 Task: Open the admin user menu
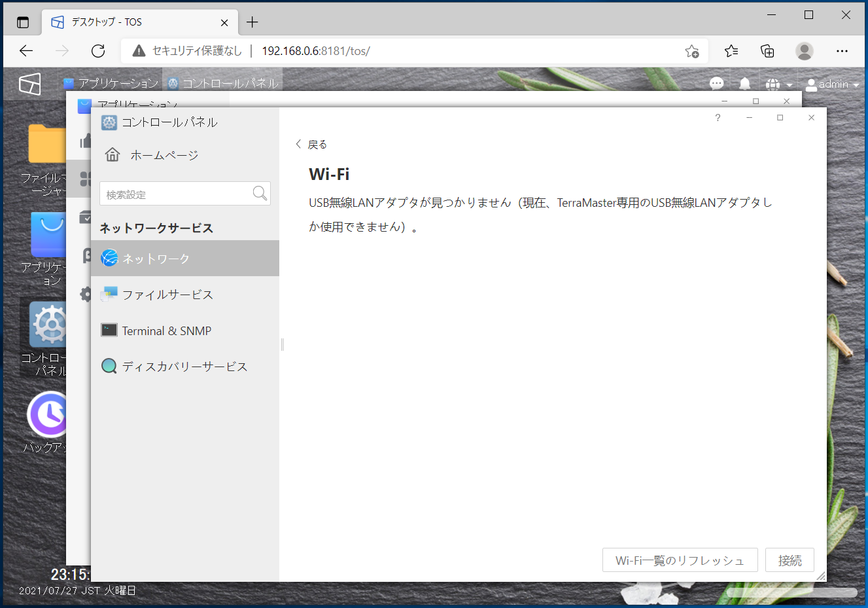(832, 84)
